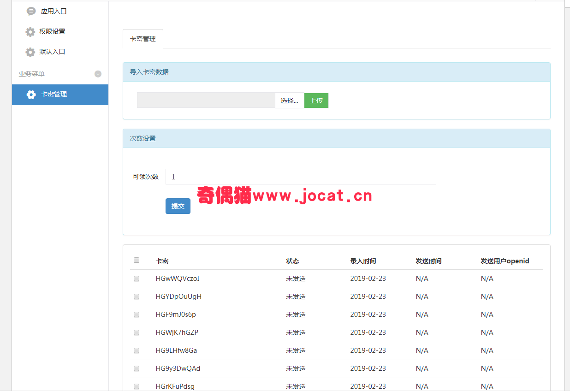
Task: Select 卡密管理 in the sidebar
Action: 60,95
